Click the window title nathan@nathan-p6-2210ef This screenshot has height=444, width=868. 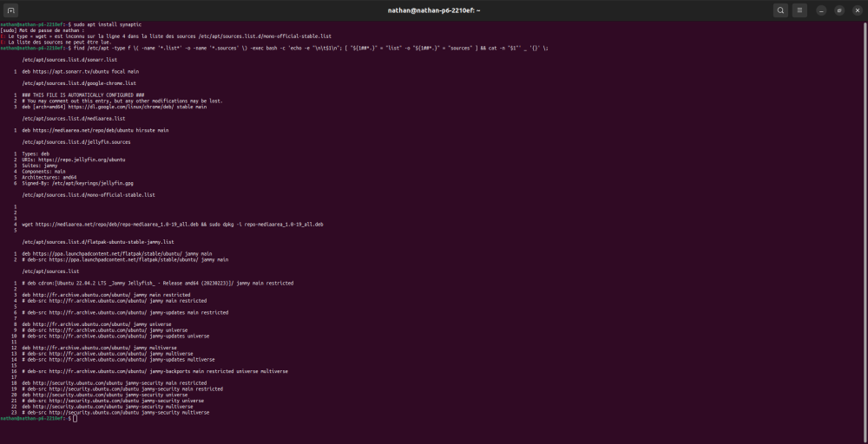(434, 10)
